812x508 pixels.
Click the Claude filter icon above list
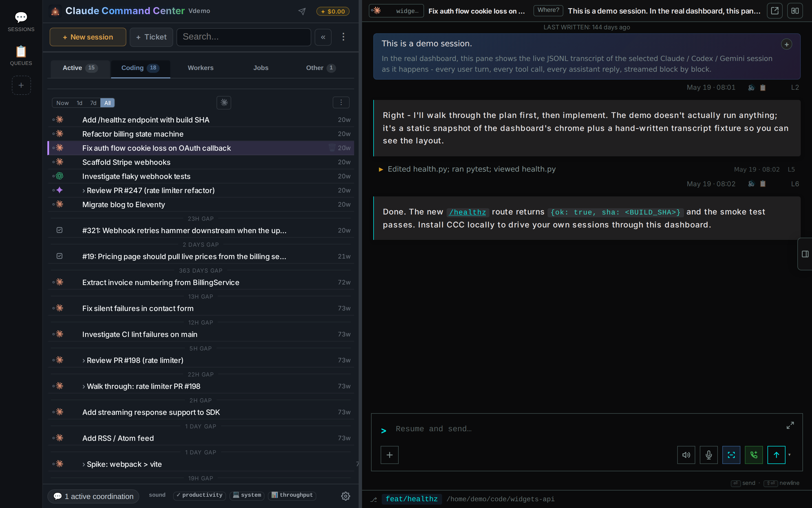pos(224,102)
